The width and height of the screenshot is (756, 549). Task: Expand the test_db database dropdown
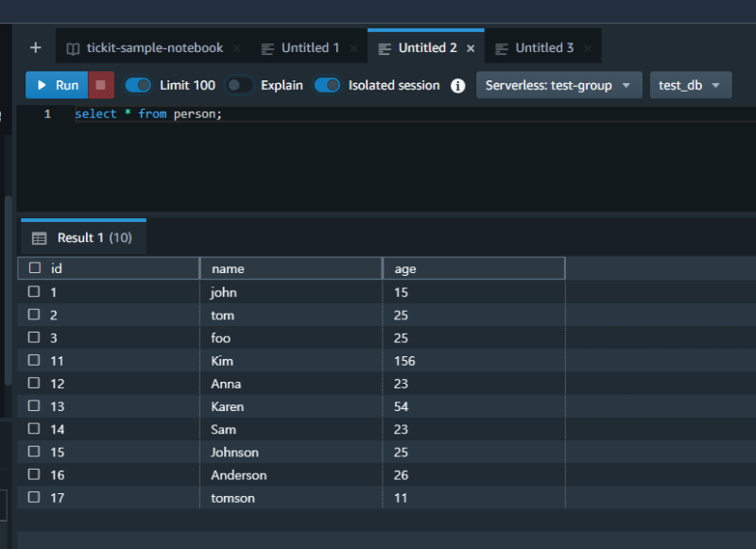[691, 85]
